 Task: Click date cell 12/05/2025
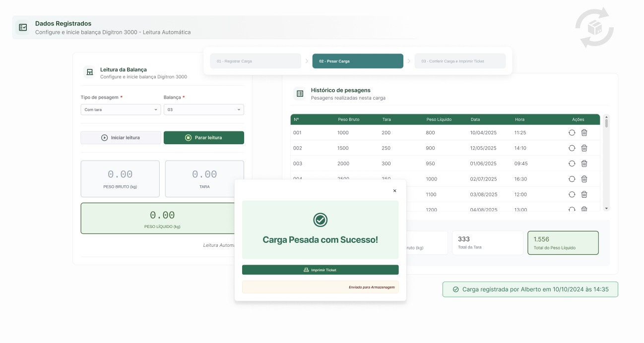pos(483,148)
